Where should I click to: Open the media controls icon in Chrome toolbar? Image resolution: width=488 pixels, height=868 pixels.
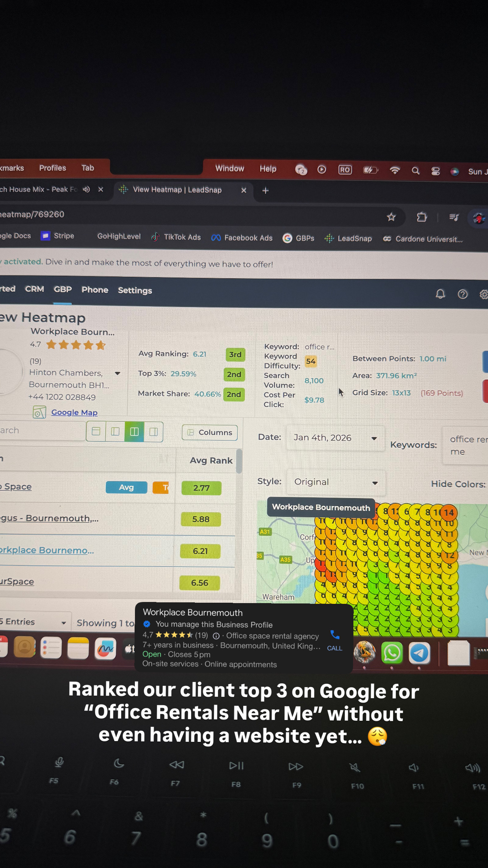[x=454, y=217]
